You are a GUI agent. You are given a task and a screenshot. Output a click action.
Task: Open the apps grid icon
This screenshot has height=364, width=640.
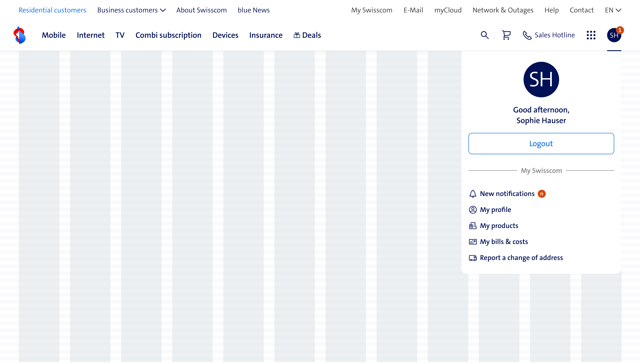(x=591, y=35)
